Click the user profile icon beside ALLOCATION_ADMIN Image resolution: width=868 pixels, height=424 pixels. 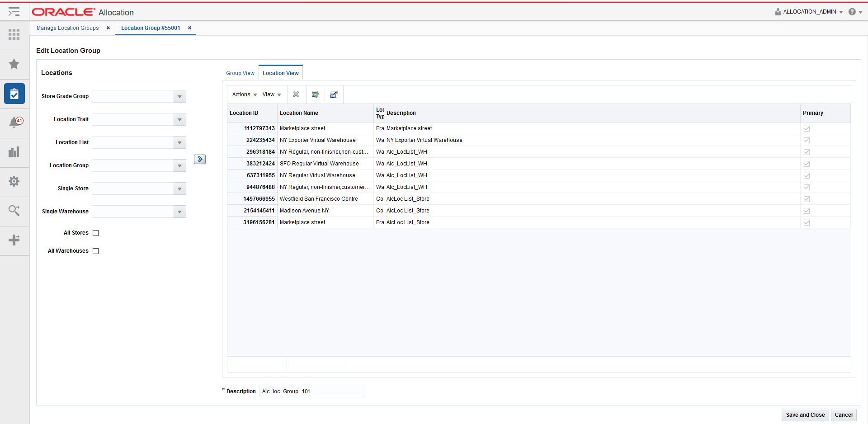click(x=778, y=12)
